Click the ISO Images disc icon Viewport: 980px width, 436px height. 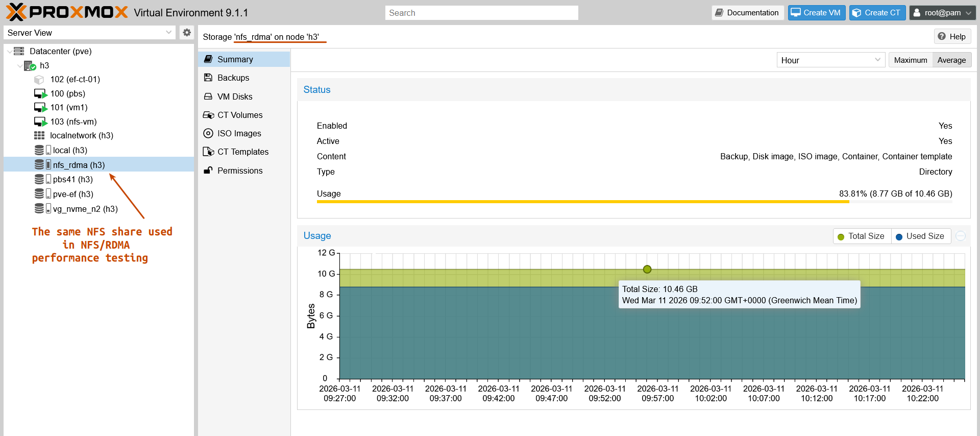coord(208,133)
